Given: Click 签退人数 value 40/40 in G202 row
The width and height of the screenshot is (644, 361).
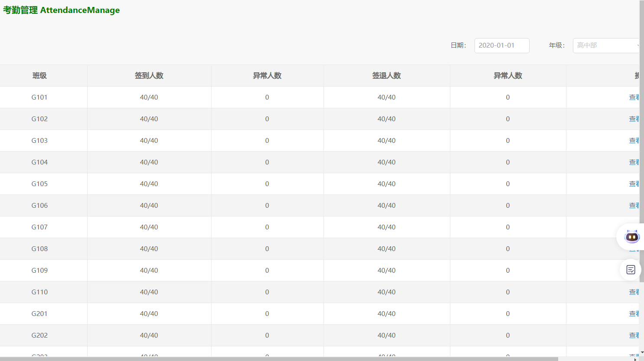Looking at the screenshot, I should [387, 335].
